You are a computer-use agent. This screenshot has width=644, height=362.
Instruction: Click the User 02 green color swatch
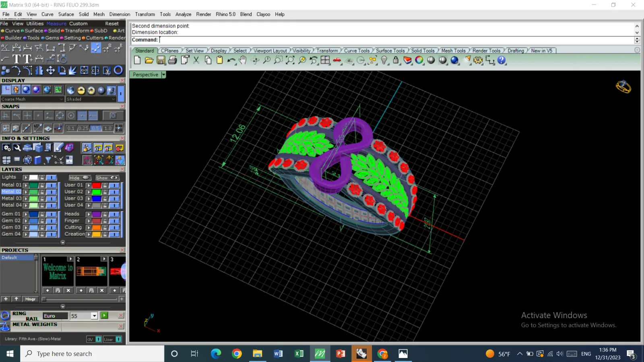pyautogui.click(x=97, y=192)
